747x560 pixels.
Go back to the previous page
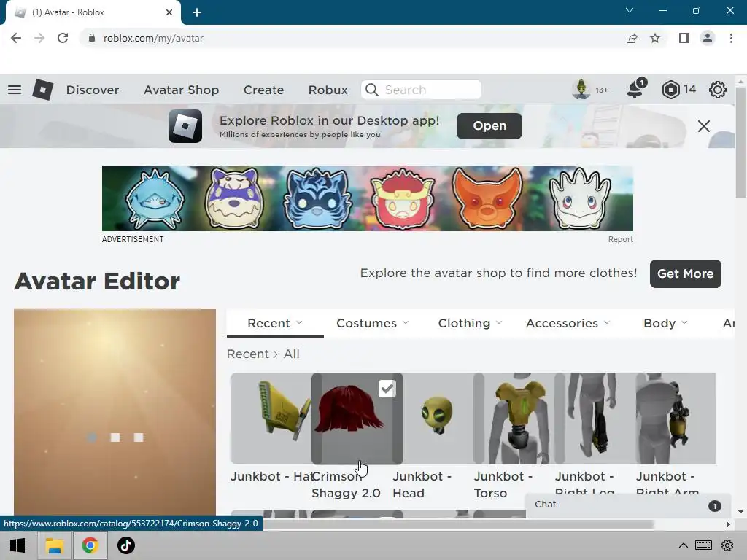tap(16, 38)
